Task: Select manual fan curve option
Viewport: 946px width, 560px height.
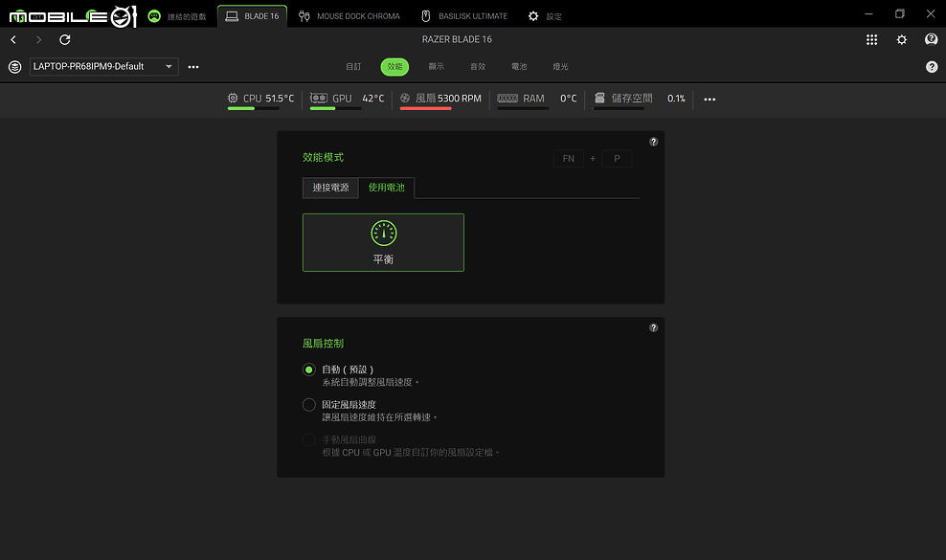Action: click(x=309, y=440)
